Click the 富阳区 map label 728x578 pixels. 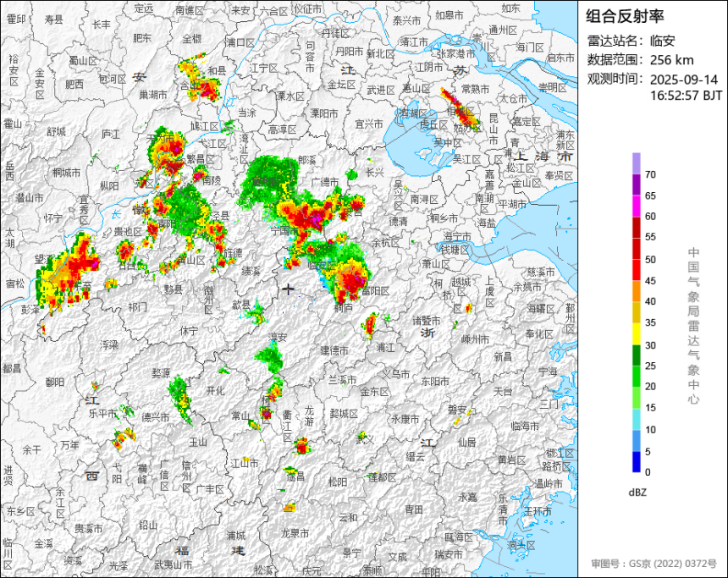[x=375, y=291]
